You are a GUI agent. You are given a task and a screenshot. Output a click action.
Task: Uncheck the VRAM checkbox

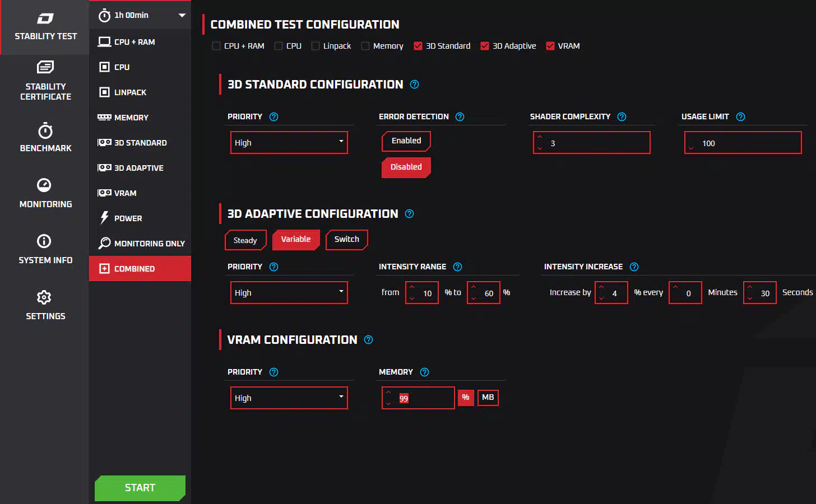550,46
